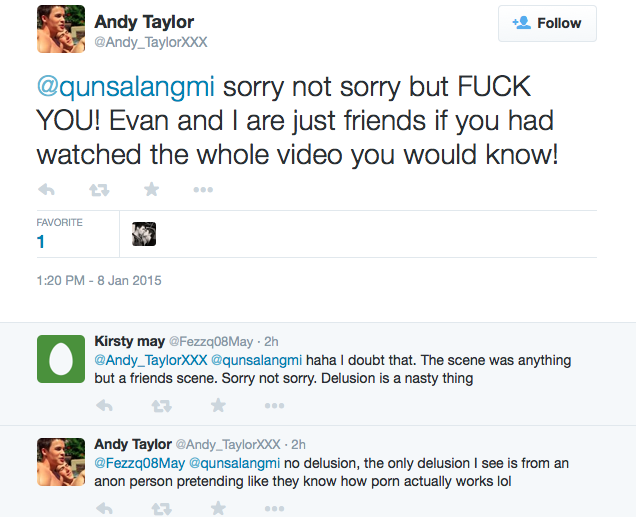Reply to Andy Taylor's bottom tweet
Image resolution: width=636 pixels, height=517 pixels.
tap(105, 508)
